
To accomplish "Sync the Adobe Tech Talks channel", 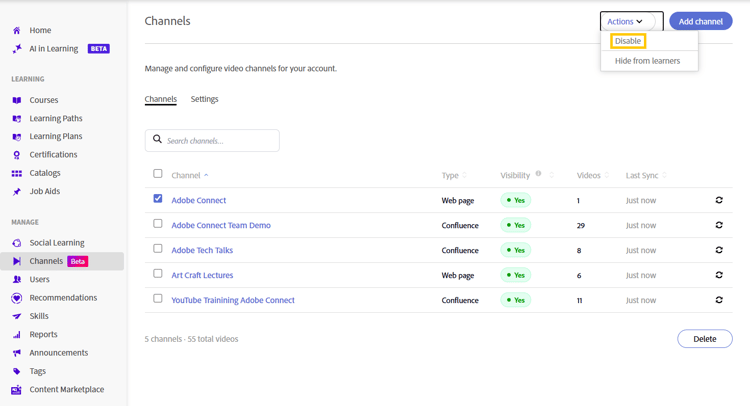I will [719, 250].
